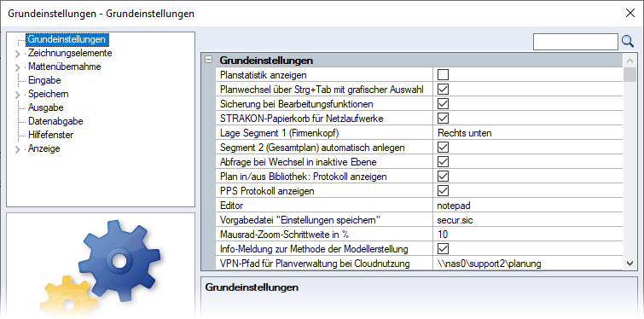644x319 pixels.
Task: Select Hilfefenster in the tree
Action: (51, 135)
